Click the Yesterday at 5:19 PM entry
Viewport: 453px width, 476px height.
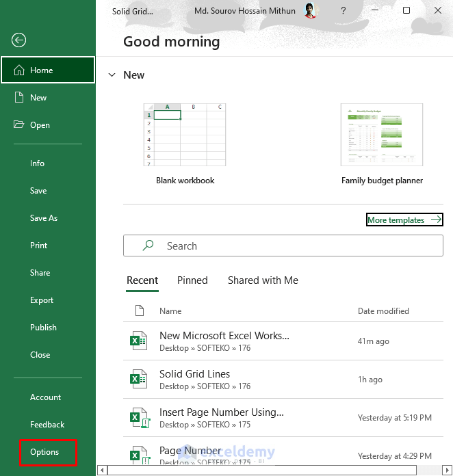coord(395,418)
